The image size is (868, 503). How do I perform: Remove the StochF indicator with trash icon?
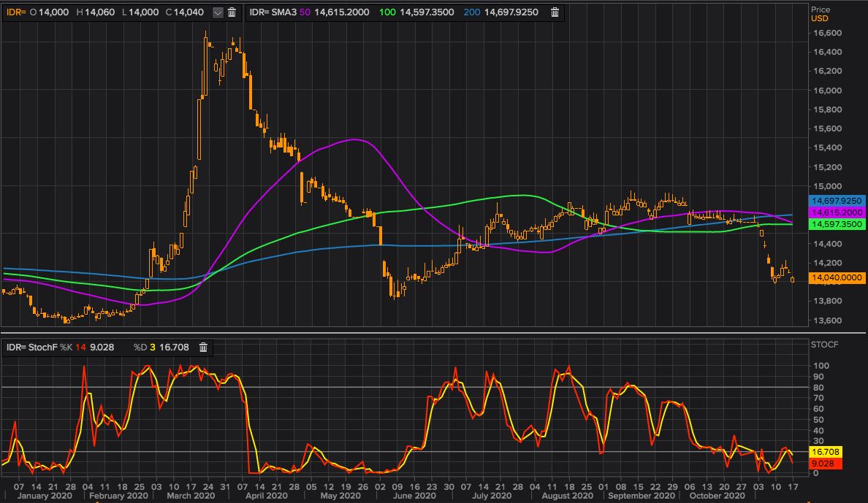[203, 348]
